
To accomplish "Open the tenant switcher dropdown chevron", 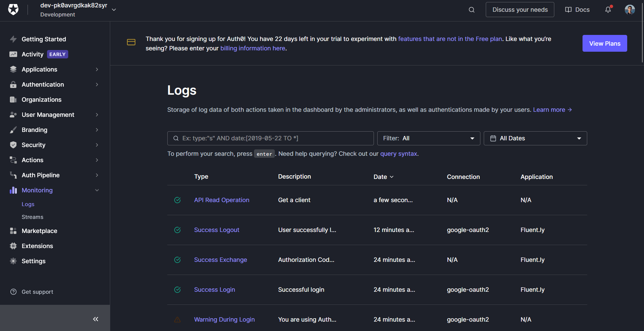I will click(x=114, y=10).
